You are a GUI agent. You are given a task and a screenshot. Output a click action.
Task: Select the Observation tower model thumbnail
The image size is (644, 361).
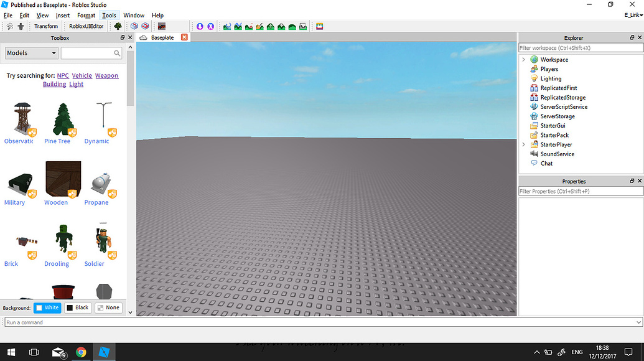[x=22, y=120]
